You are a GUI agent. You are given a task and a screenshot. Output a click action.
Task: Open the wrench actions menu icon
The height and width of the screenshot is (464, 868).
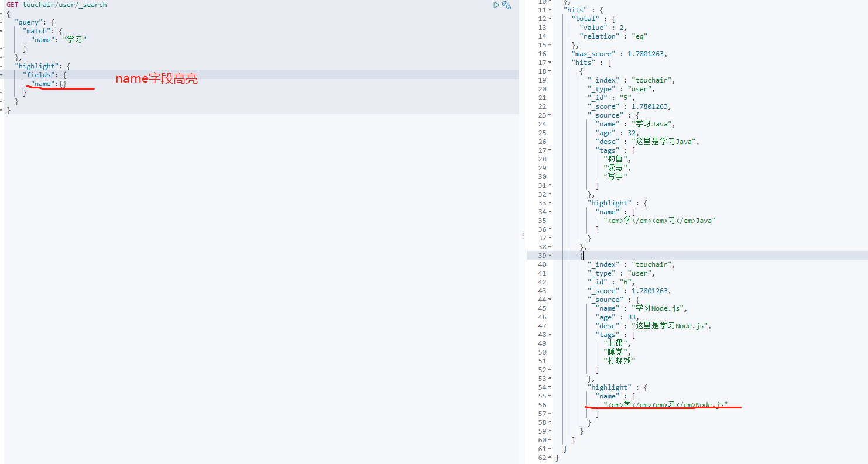point(507,5)
